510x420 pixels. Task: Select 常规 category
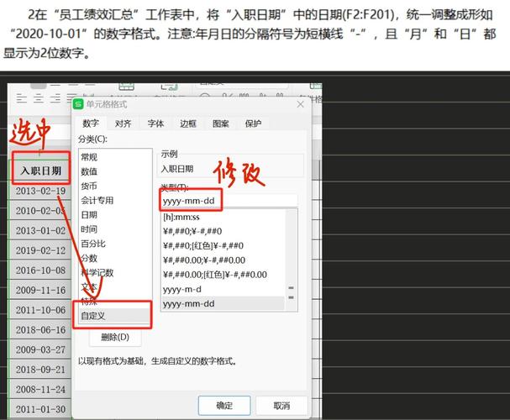tap(115, 157)
